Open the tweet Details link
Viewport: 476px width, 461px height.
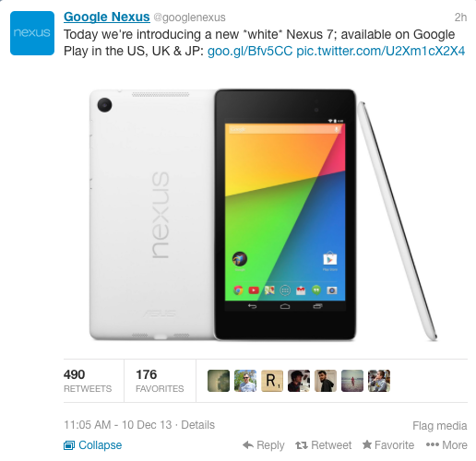[197, 425]
